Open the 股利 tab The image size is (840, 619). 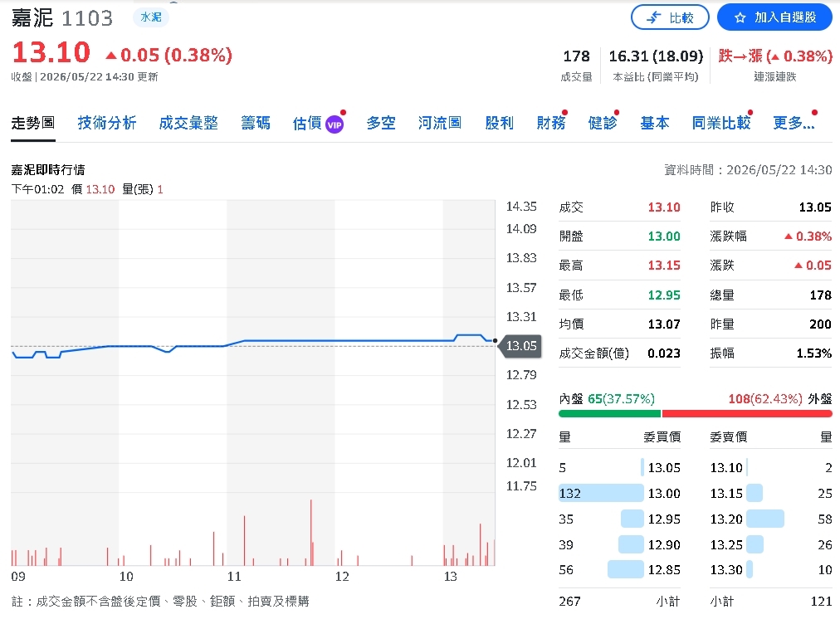click(499, 123)
